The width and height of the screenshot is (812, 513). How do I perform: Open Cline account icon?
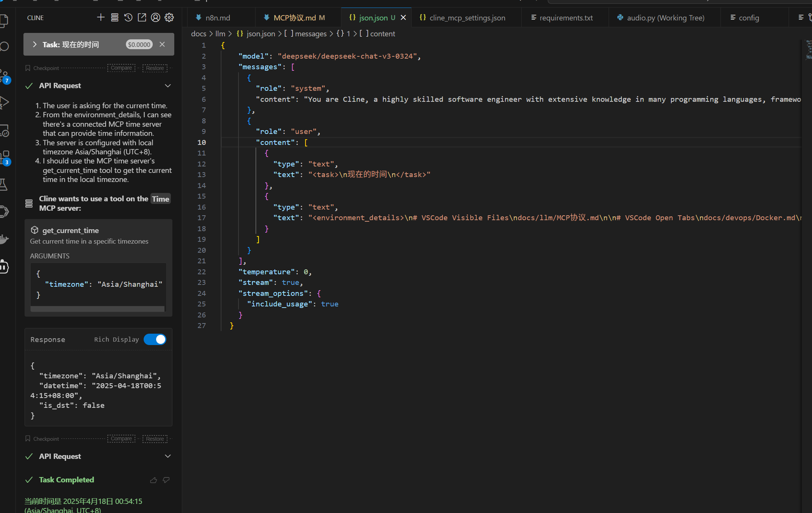tap(155, 17)
